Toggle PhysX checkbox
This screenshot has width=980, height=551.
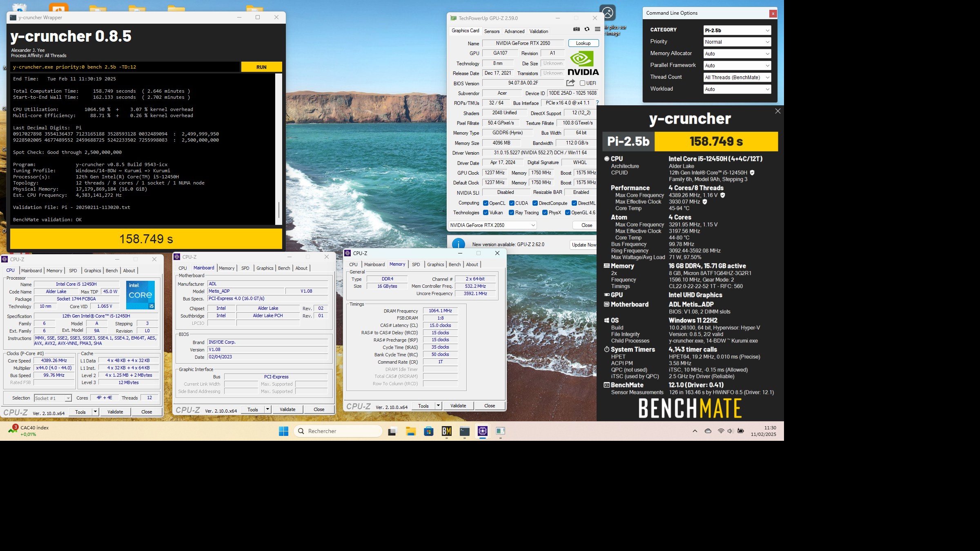pos(545,213)
